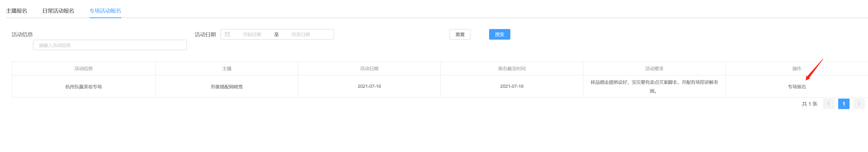Screen dimensions: 868x152
Task: Click the 形象搭配师晓雪 anchor cell
Action: pyautogui.click(x=226, y=86)
